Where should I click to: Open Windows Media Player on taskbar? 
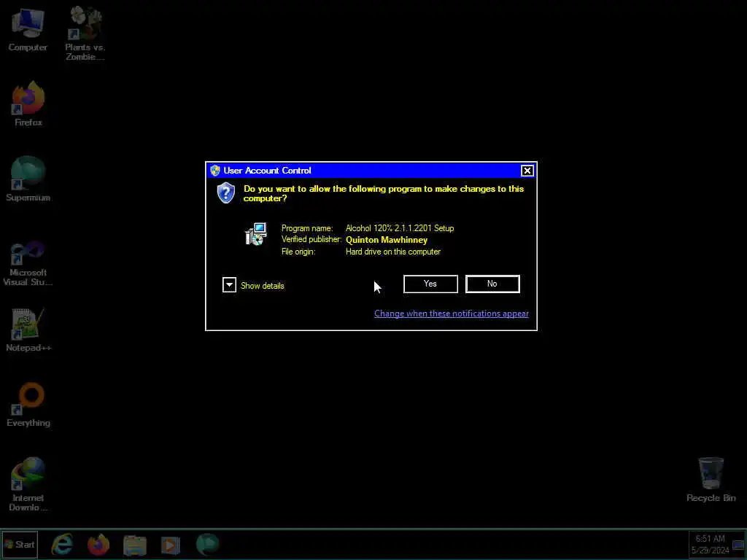coord(171,545)
